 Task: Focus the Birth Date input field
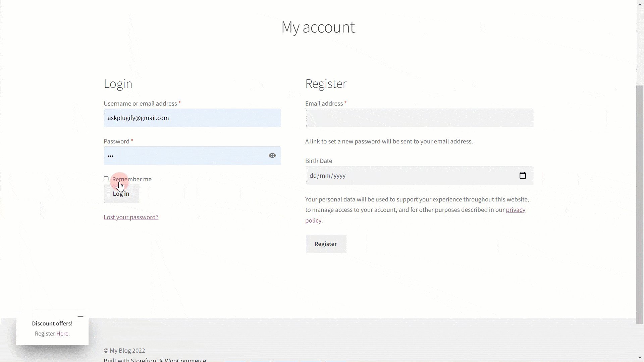pos(419,176)
